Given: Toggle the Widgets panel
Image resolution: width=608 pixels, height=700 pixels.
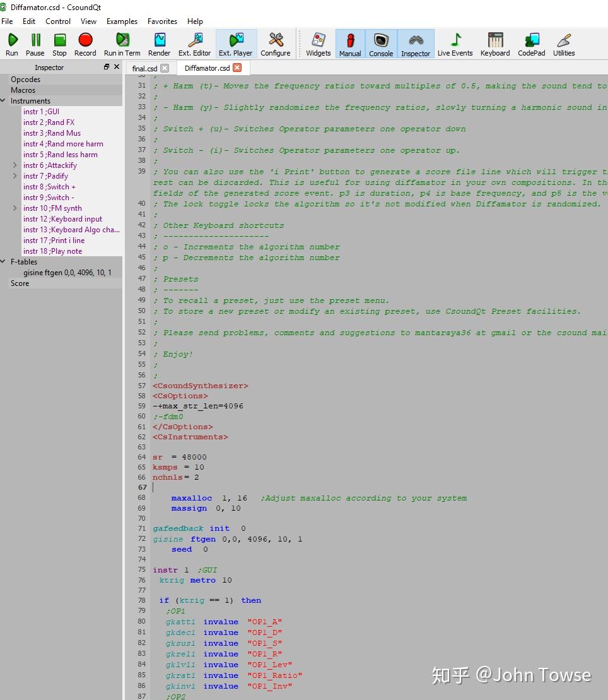Looking at the screenshot, I should click(x=319, y=44).
